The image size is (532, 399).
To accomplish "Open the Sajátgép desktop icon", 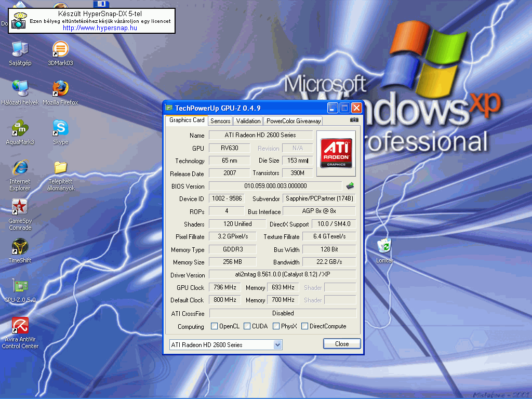I will click(x=20, y=54).
